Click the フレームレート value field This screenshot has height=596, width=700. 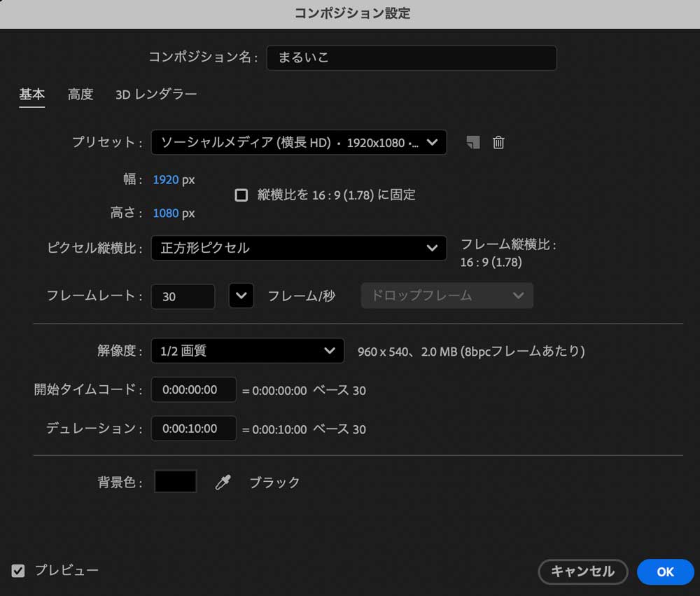[183, 296]
